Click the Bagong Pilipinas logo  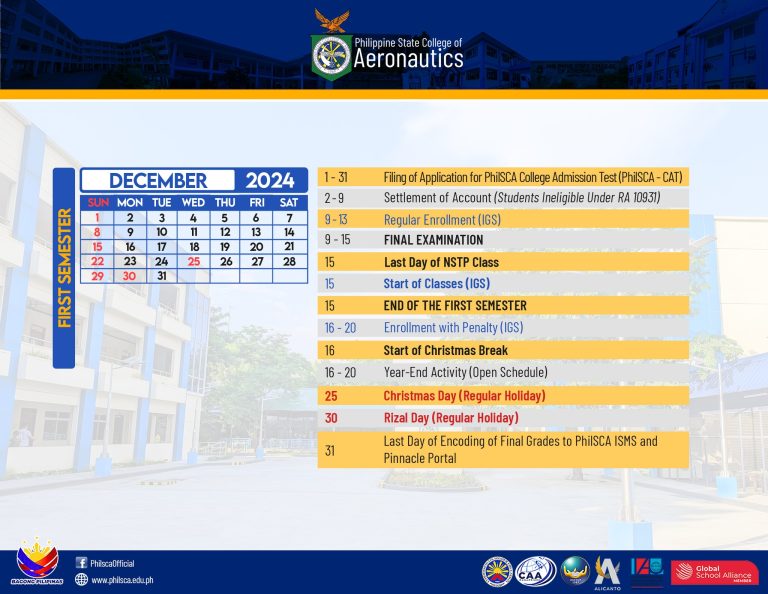38,565
